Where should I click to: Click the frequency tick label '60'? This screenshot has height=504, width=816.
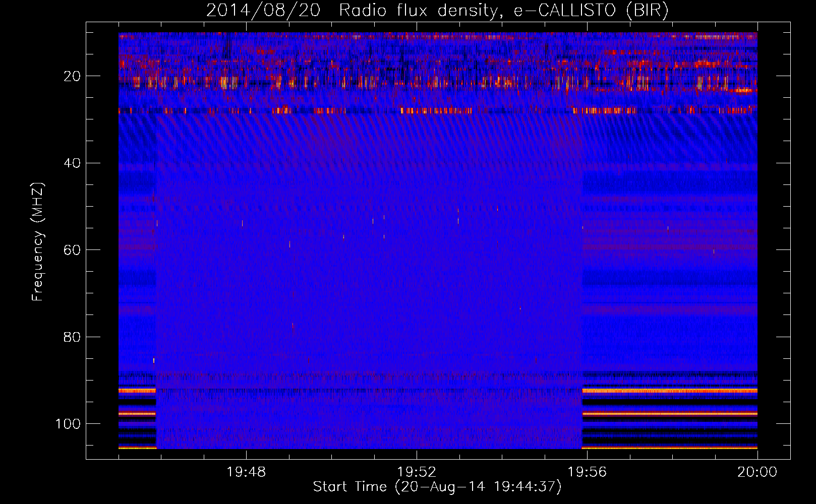72,250
